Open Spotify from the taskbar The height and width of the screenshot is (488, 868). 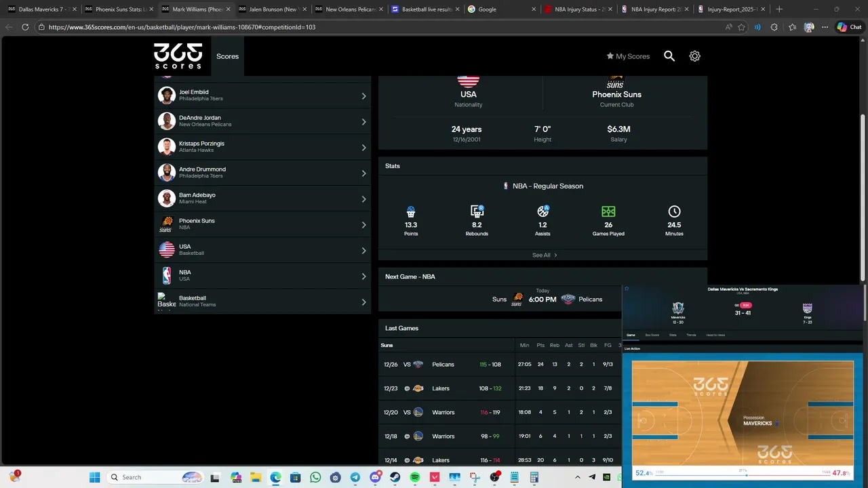pos(415,477)
